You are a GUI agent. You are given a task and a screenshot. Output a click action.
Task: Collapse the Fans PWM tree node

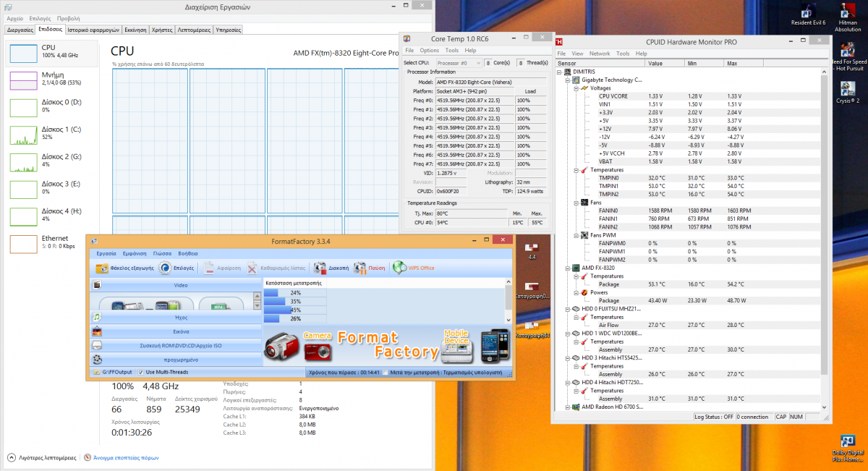pyautogui.click(x=576, y=235)
